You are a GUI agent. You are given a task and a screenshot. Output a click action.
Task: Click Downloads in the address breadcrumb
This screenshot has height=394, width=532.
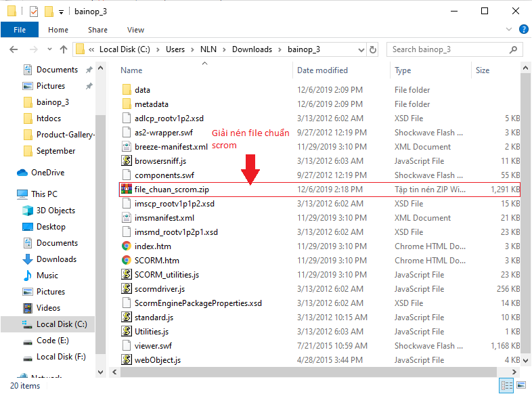click(x=252, y=49)
